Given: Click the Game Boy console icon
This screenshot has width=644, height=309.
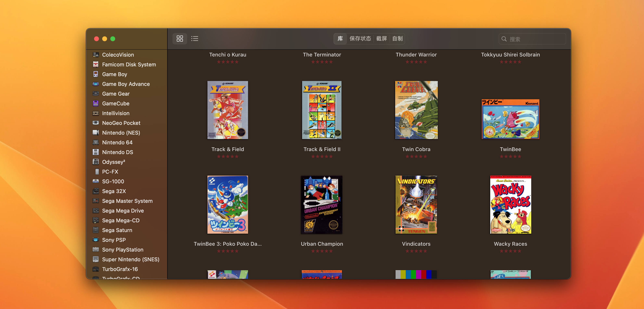Looking at the screenshot, I should 95,74.
